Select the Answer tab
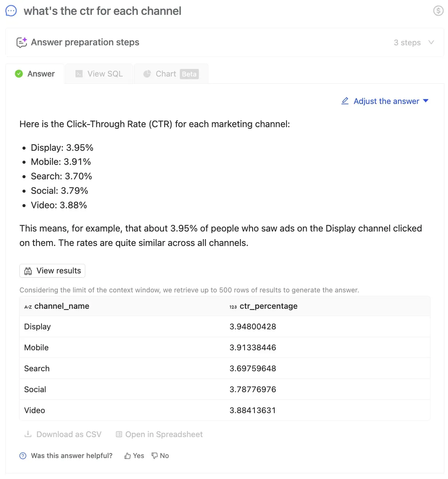 [35, 74]
